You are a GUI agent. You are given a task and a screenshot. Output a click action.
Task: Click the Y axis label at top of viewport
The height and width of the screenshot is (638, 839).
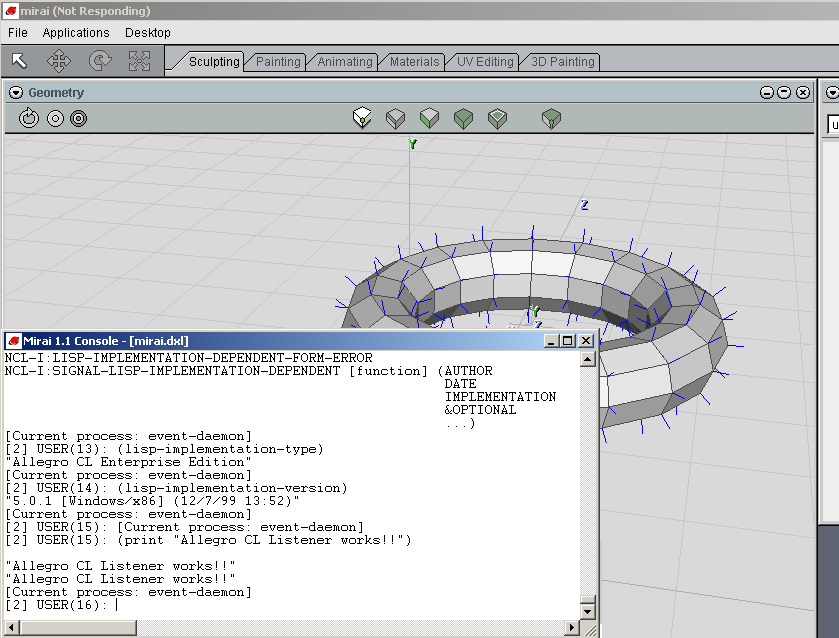click(x=413, y=144)
